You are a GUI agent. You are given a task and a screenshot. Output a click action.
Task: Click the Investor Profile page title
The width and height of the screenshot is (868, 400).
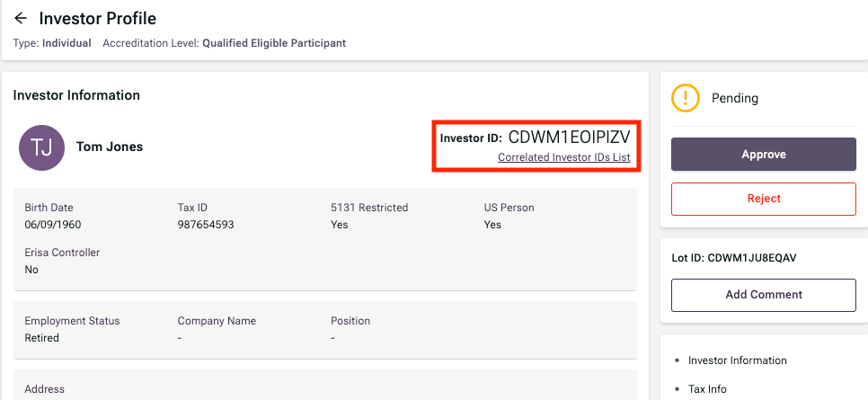pyautogui.click(x=98, y=19)
